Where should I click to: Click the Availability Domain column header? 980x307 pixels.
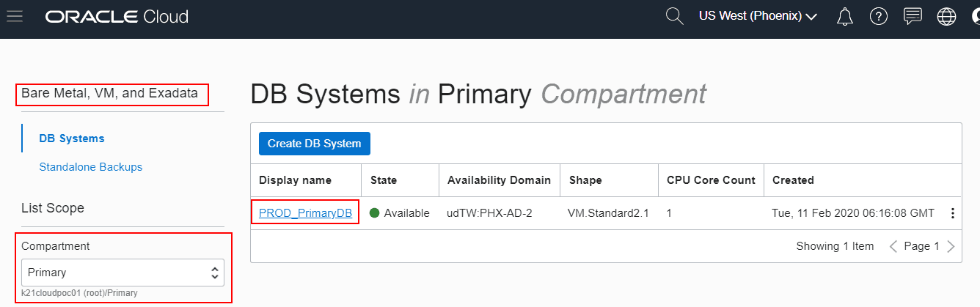pos(499,180)
